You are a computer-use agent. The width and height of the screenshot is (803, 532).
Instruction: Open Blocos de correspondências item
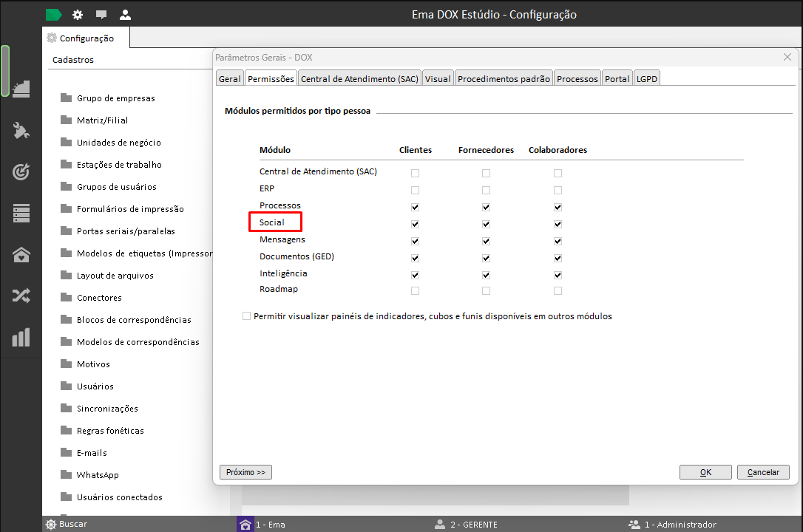[134, 320]
